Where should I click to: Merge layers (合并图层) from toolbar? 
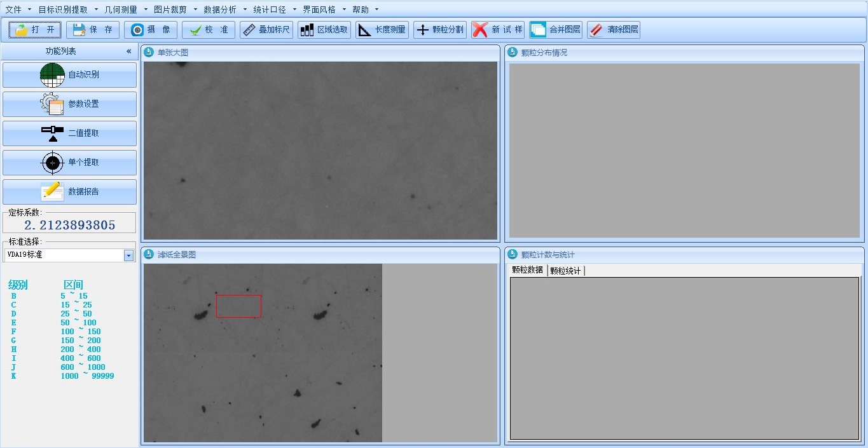coord(556,30)
